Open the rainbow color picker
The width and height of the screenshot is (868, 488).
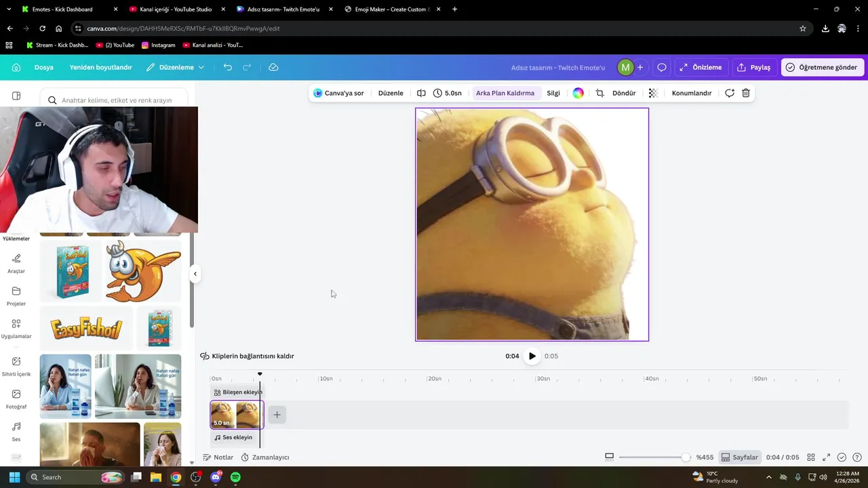pyautogui.click(x=578, y=93)
